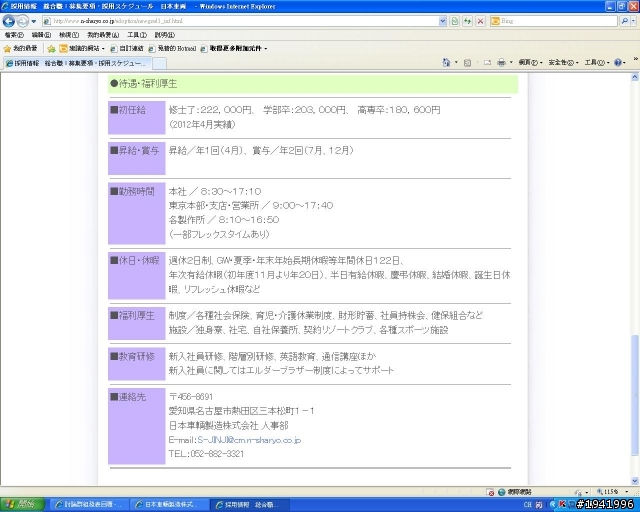Open the 我的最愛(A) menu
Viewport: 640px width, 512px height.
point(103,35)
